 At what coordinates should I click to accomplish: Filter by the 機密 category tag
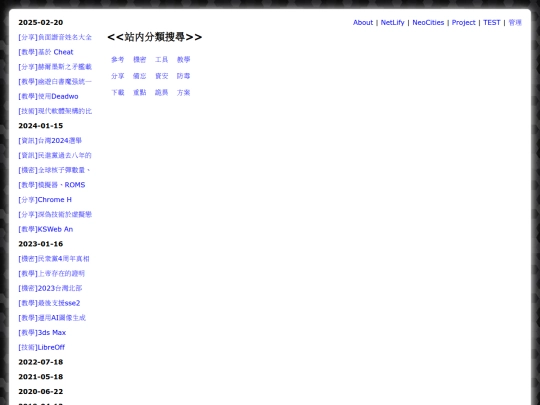[139, 60]
